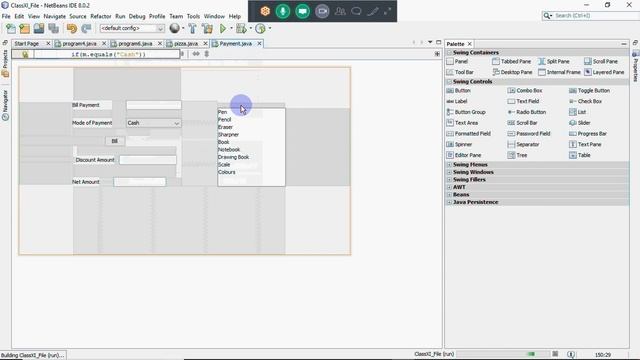Click the Bill Payment text field
This screenshot has height=360, width=640.
pos(153,105)
